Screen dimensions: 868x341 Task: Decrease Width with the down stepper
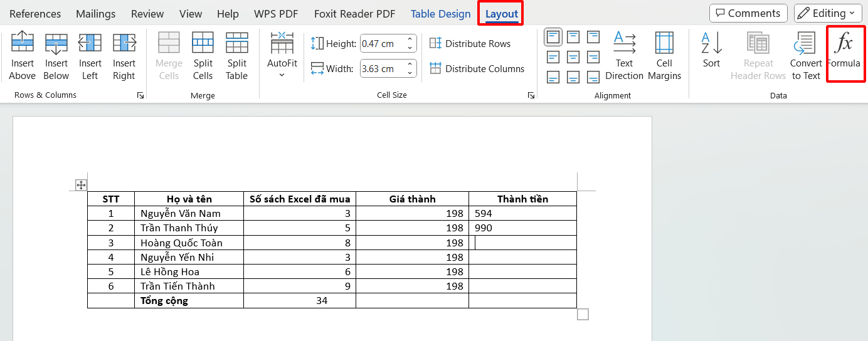tap(410, 73)
